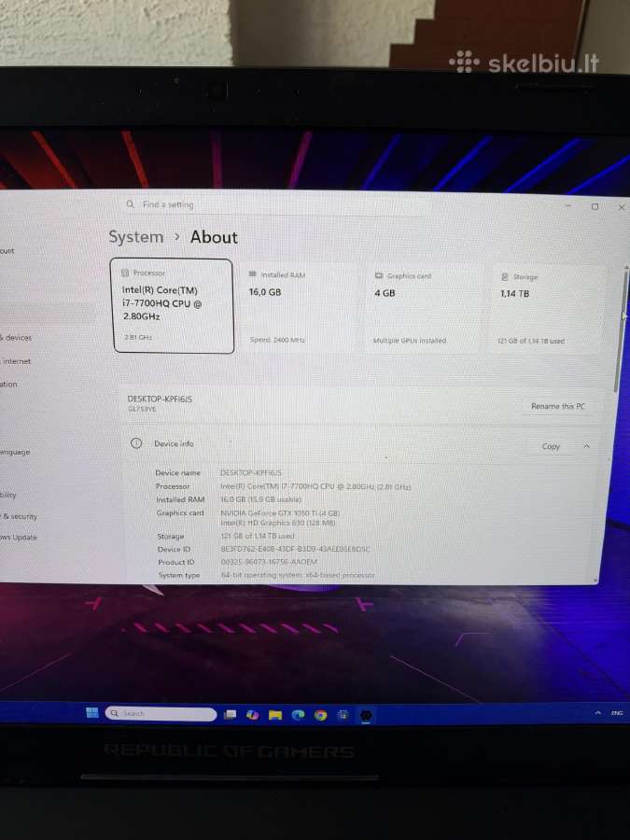The width and height of the screenshot is (630, 840).
Task: Minimize the Settings window
Action: (568, 205)
